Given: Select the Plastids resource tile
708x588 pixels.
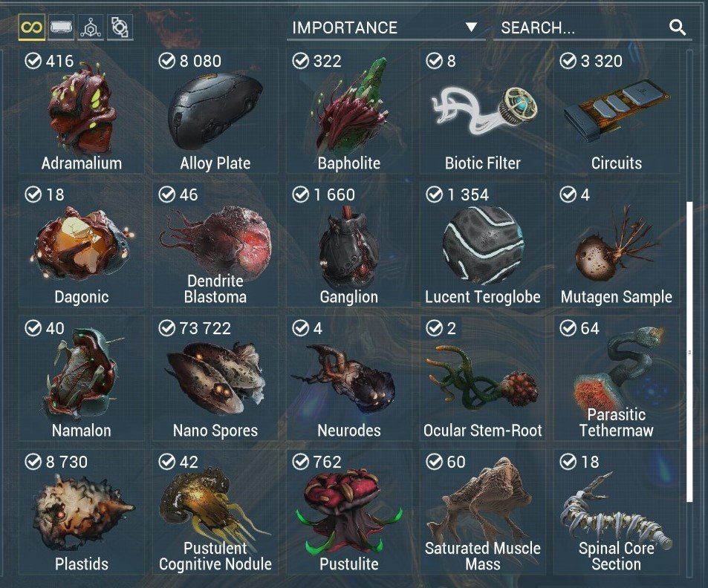Looking at the screenshot, I should tap(82, 512).
